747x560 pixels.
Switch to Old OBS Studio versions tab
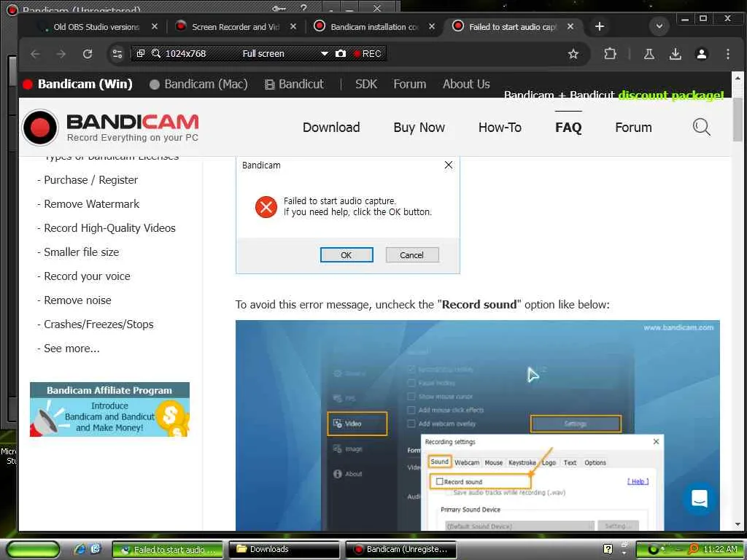tap(96, 27)
